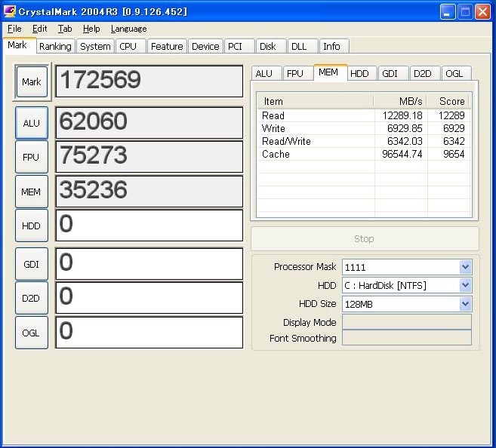Run the full Mark benchmark button
The width and height of the screenshot is (496, 448).
coord(32,81)
